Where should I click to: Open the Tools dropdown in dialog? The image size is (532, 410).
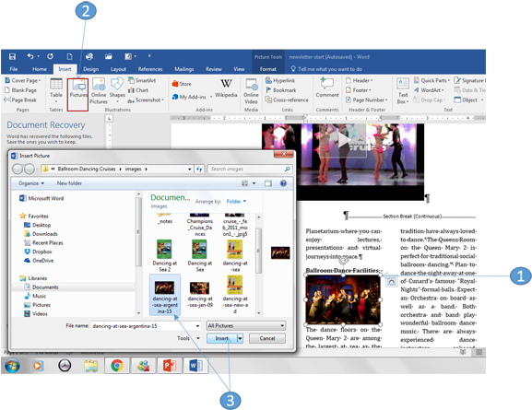tap(188, 338)
